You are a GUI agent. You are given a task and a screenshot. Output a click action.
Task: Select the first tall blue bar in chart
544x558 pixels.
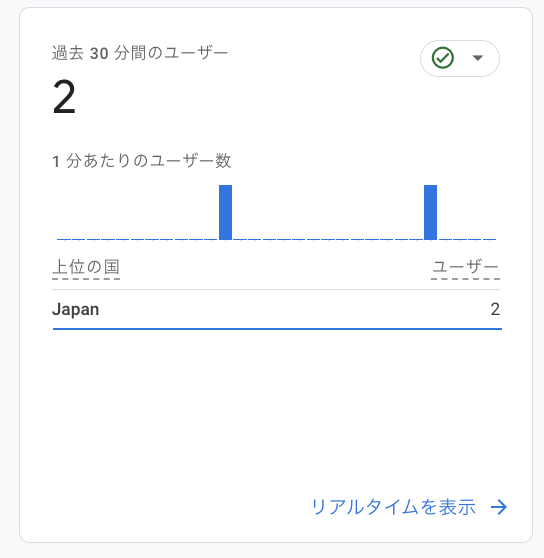(226, 212)
